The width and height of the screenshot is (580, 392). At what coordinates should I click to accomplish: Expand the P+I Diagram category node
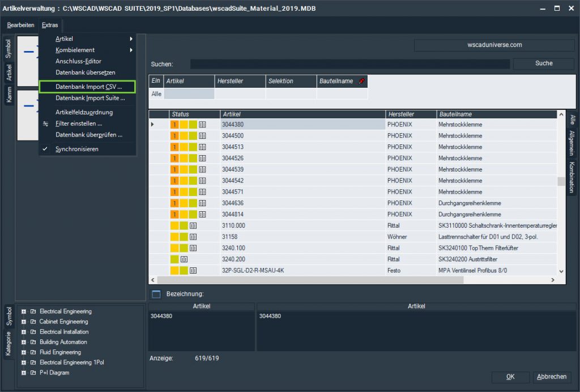(24, 373)
